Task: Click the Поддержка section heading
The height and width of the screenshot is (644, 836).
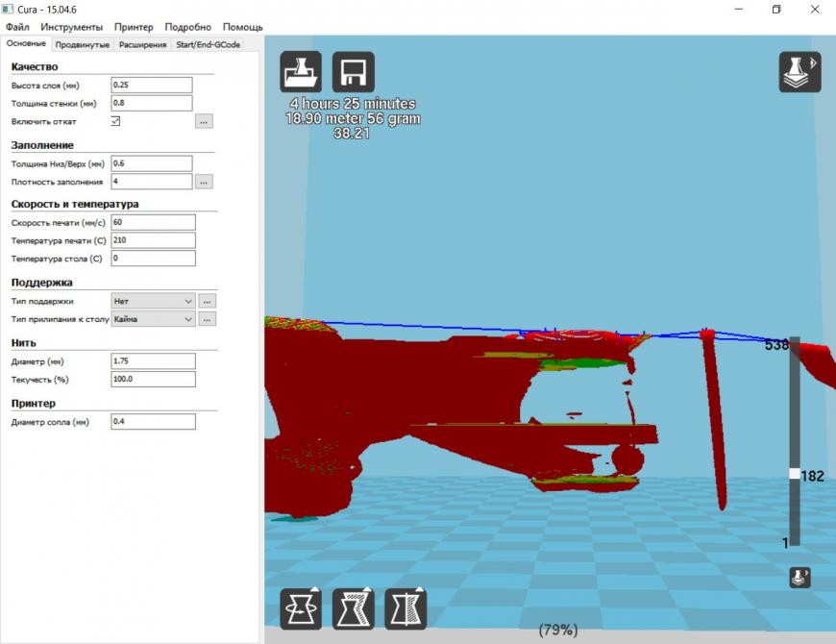Action: pyautogui.click(x=41, y=283)
